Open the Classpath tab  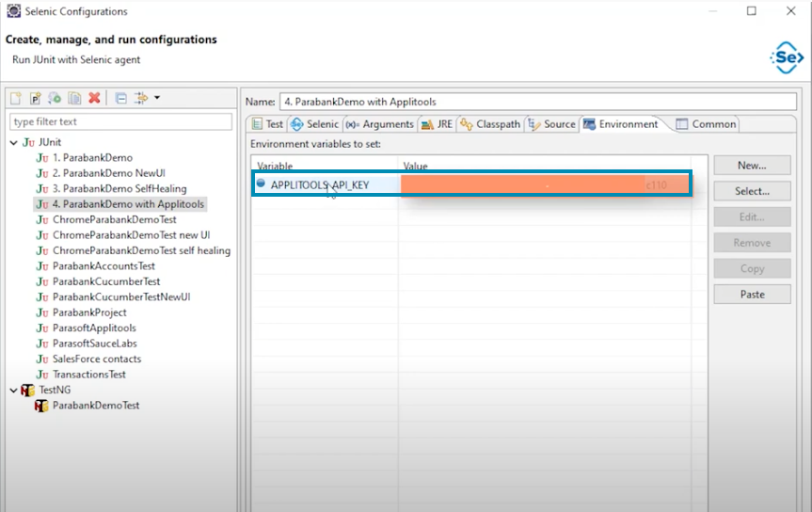490,124
